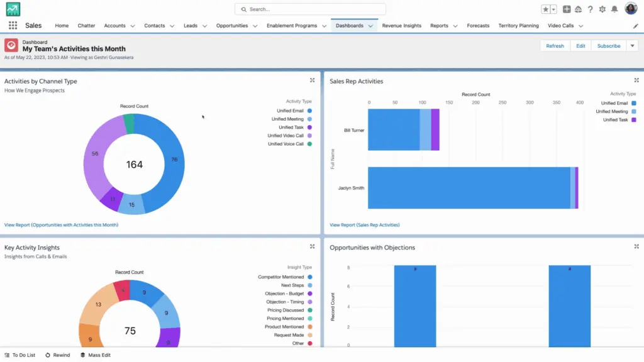Click the pencil icon to edit navigation
The width and height of the screenshot is (644, 362).
point(635,26)
